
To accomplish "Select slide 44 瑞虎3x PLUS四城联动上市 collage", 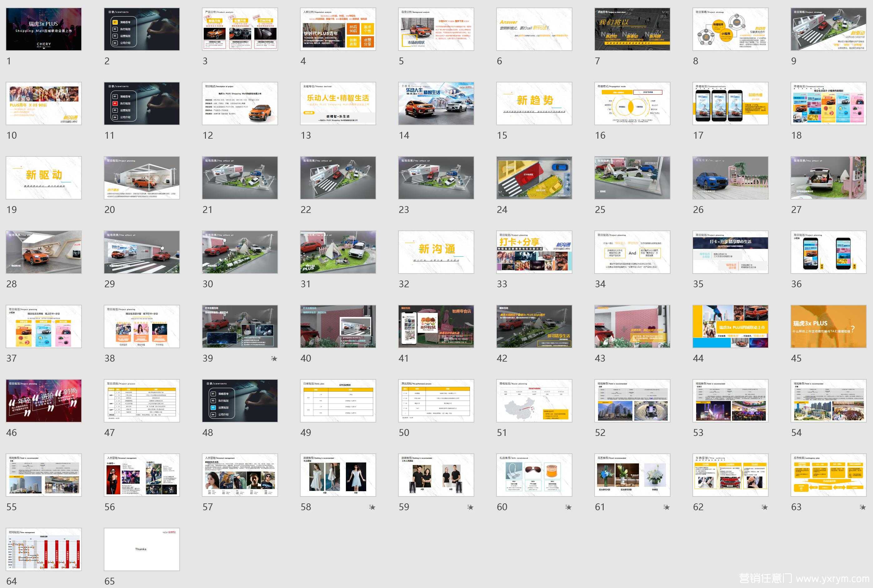I will coord(731,326).
